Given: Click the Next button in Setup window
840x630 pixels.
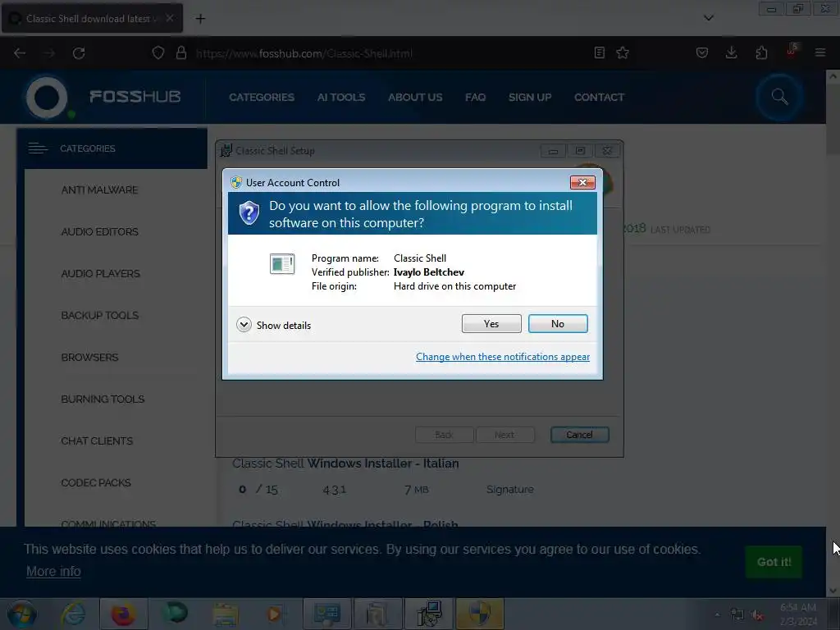Looking at the screenshot, I should [x=504, y=435].
